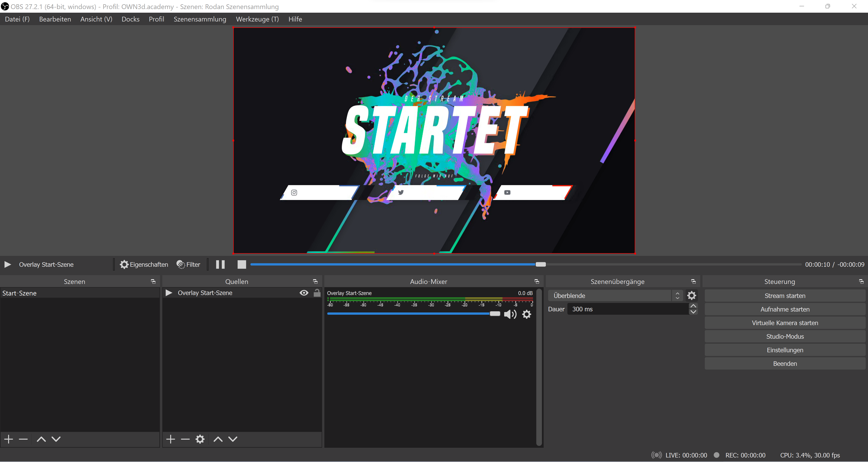Lock the Overlay Start-Szene source

(316, 293)
